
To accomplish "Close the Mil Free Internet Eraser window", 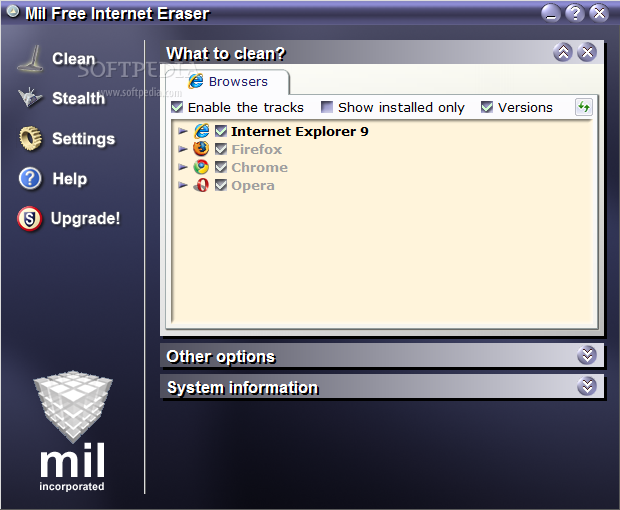I will (x=599, y=13).
